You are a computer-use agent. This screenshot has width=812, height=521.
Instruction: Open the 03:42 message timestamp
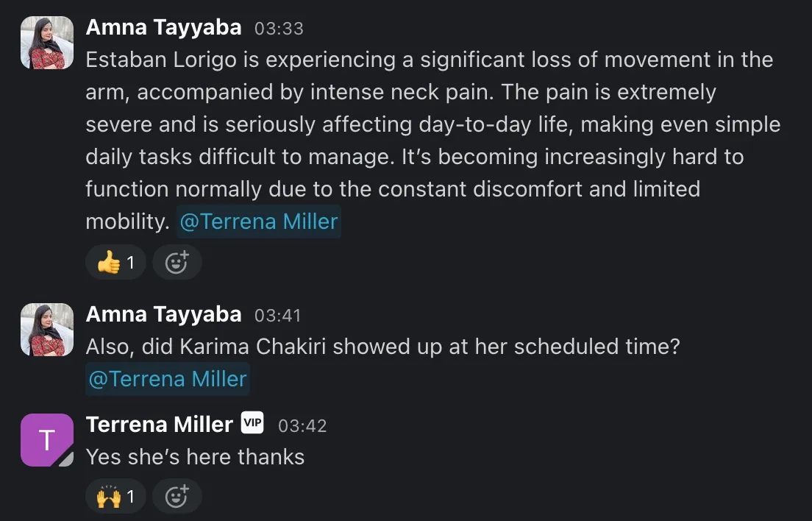point(302,426)
